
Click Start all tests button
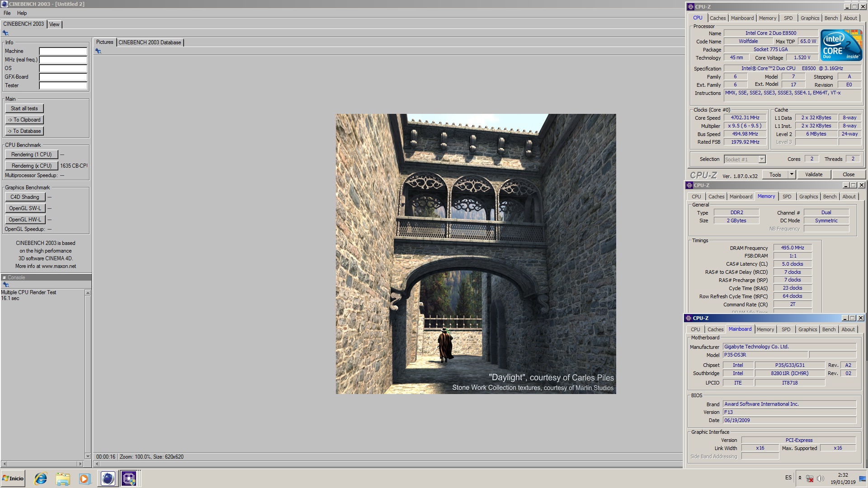tap(24, 108)
